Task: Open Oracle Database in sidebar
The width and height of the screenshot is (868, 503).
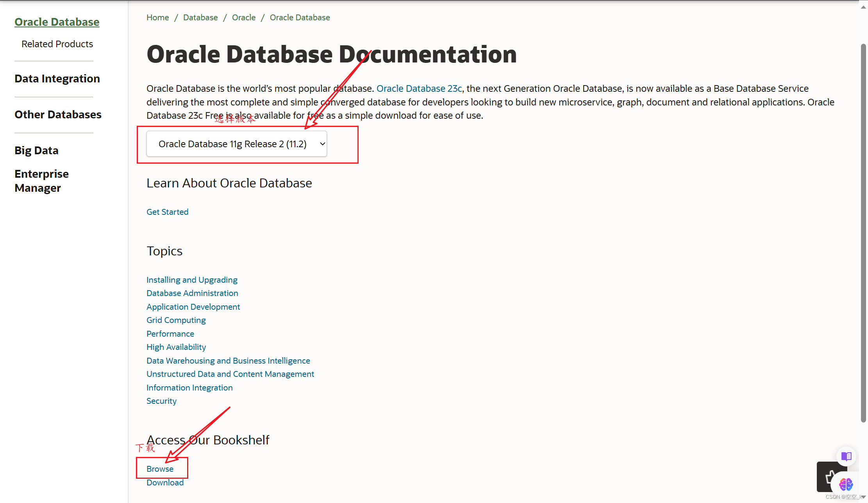Action: (57, 22)
